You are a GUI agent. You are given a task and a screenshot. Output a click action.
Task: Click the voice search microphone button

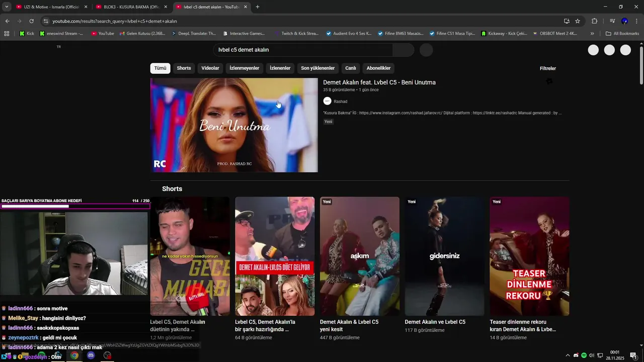426,50
